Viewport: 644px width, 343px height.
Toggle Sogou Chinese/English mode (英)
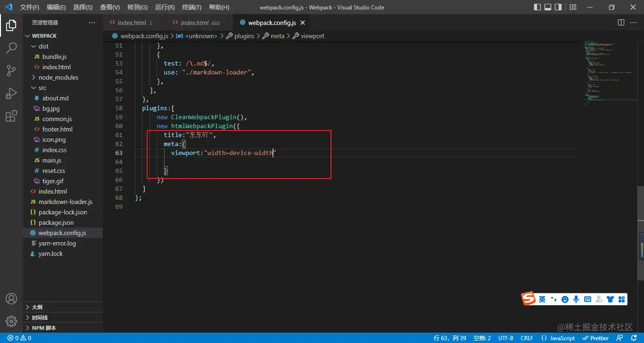pyautogui.click(x=542, y=299)
